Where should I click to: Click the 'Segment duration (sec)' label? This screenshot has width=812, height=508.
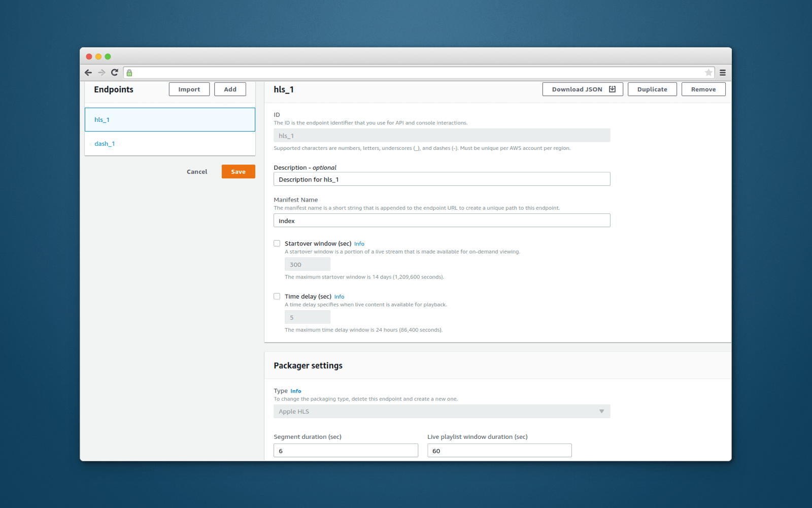[x=308, y=437]
